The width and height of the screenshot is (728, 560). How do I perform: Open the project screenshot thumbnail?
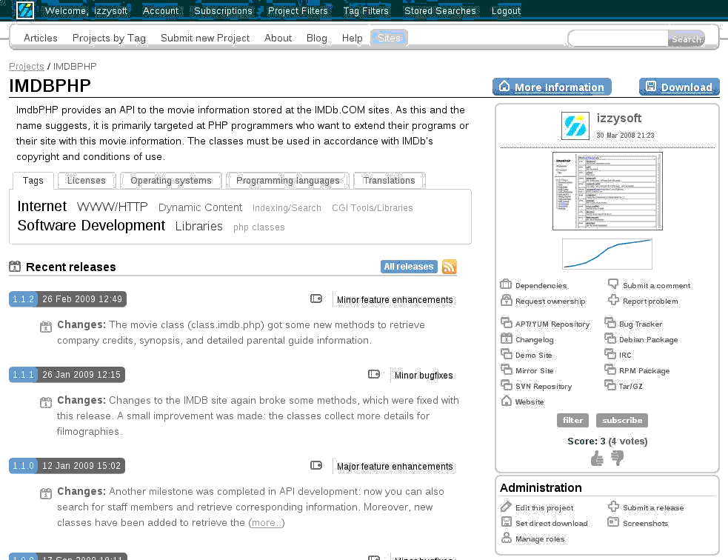pyautogui.click(x=607, y=191)
